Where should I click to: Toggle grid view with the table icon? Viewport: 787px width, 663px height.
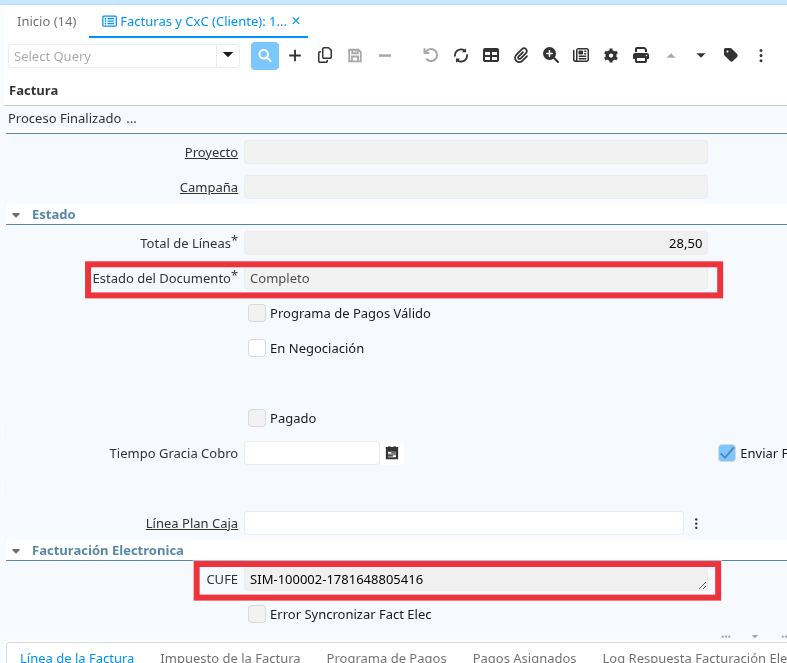pyautogui.click(x=491, y=55)
